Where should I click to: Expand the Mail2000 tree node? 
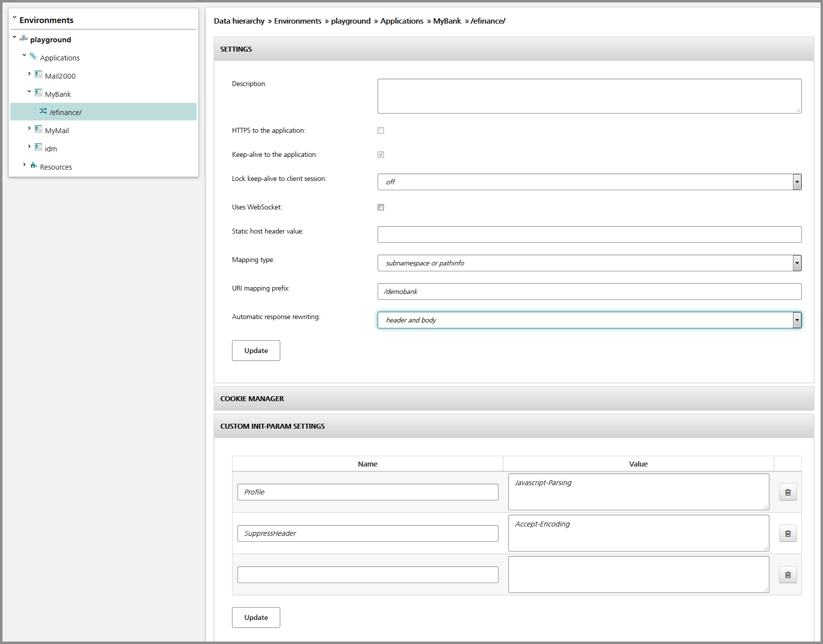coord(29,74)
